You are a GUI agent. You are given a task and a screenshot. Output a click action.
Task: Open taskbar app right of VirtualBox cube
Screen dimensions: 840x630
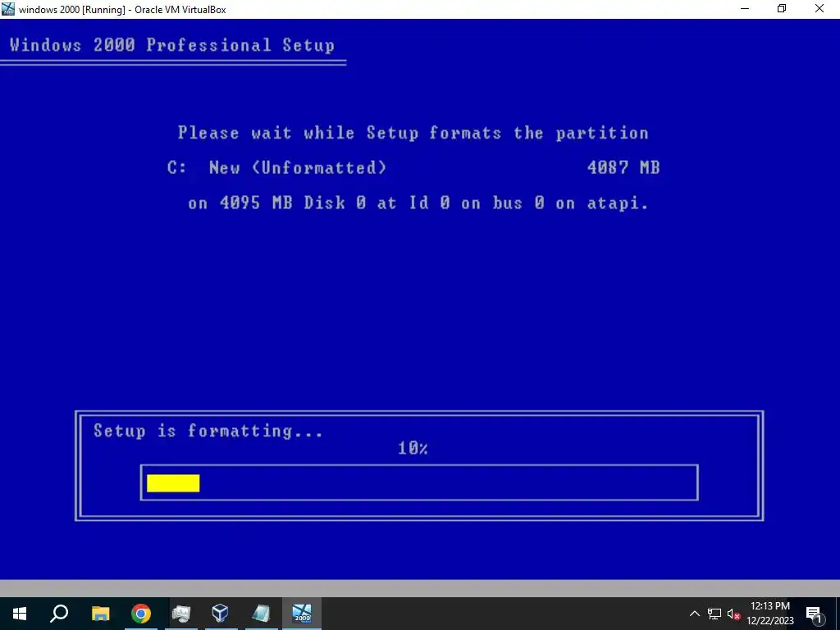261,614
